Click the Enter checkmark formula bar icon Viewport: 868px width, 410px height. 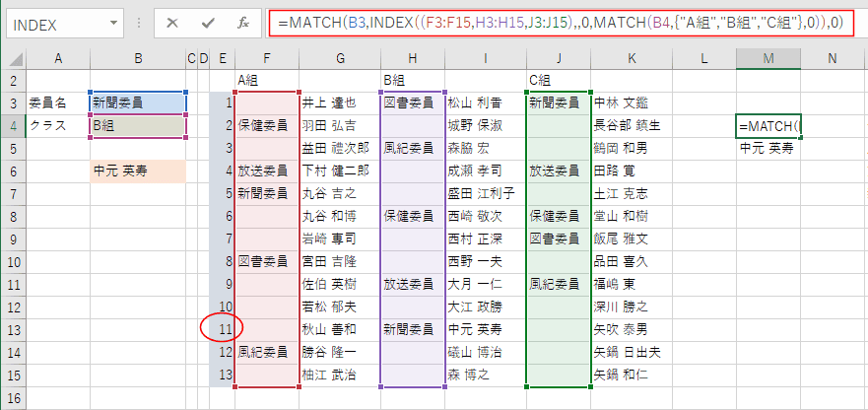[x=208, y=23]
